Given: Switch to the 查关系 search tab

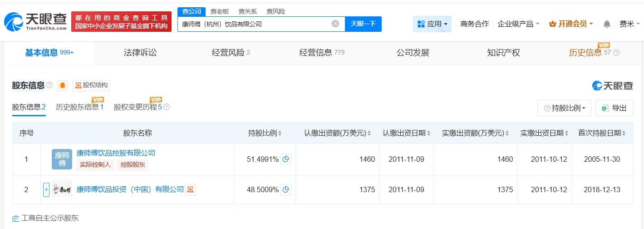Looking at the screenshot, I should coord(247,11).
